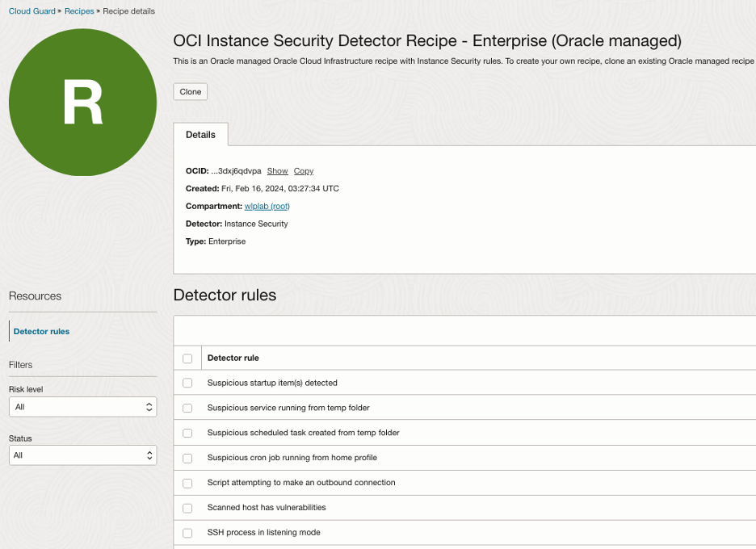The width and height of the screenshot is (756, 549).
Task: Copy the OCID to clipboard
Action: 303,170
